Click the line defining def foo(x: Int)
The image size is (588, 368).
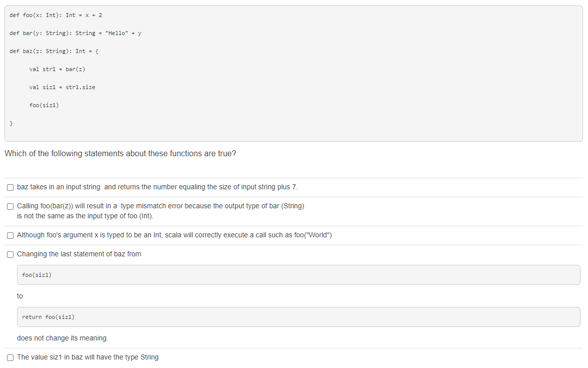tap(55, 15)
